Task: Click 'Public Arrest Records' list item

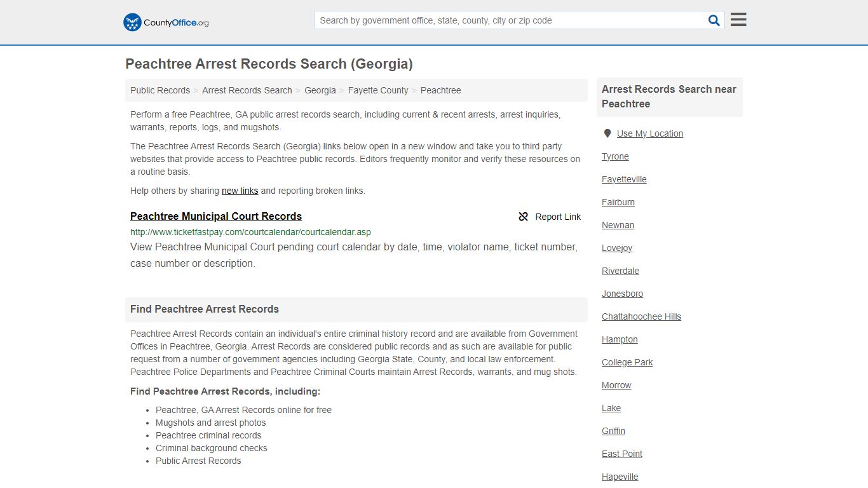Action: click(198, 461)
